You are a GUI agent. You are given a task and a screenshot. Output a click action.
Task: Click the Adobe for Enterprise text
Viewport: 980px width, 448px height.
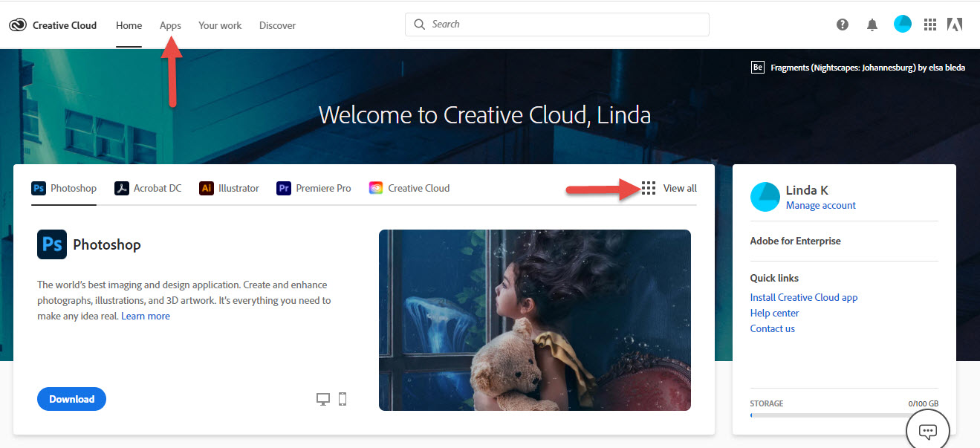pyautogui.click(x=796, y=241)
